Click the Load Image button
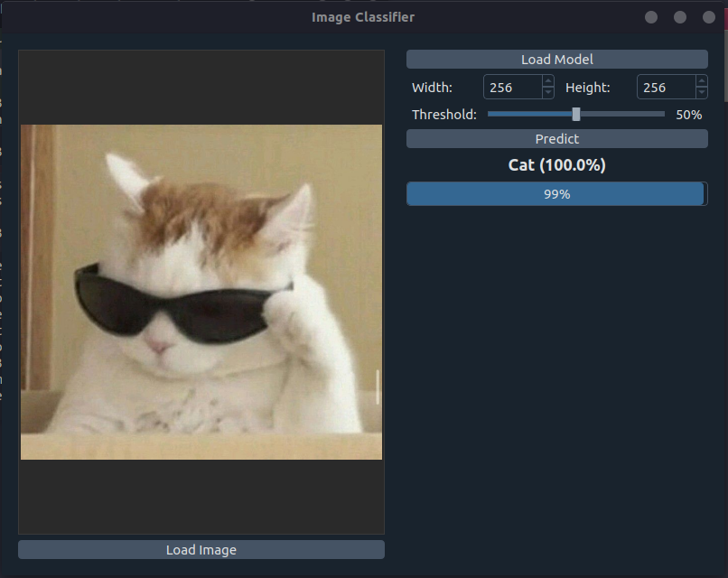The image size is (728, 578). tap(201, 550)
